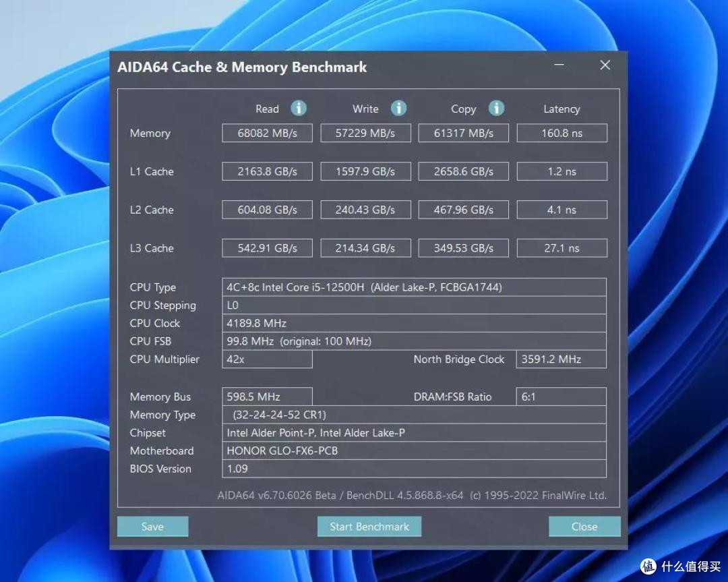Select L1 Cache write 1597.9 GB/s
Viewport: 728px width, 582px height.
[365, 171]
